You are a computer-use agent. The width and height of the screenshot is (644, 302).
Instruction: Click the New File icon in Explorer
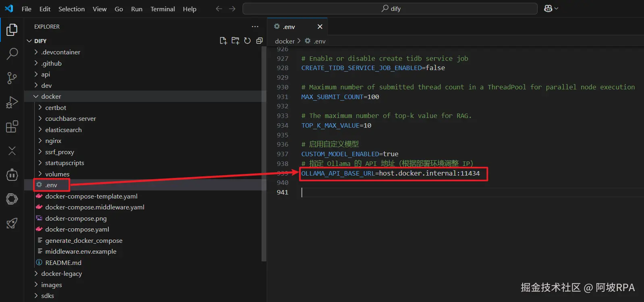pos(223,41)
